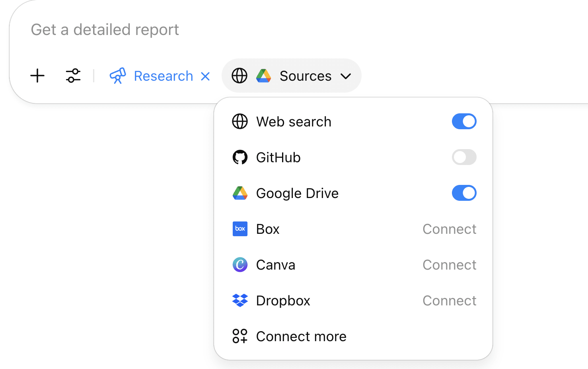The height and width of the screenshot is (369, 588).
Task: Select the Dropbox menu label
Action: 283,301
